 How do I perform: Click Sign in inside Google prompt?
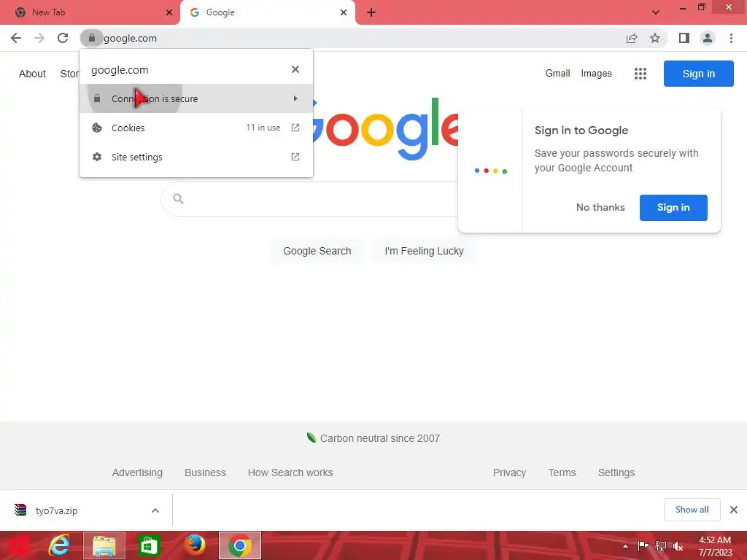[673, 208]
